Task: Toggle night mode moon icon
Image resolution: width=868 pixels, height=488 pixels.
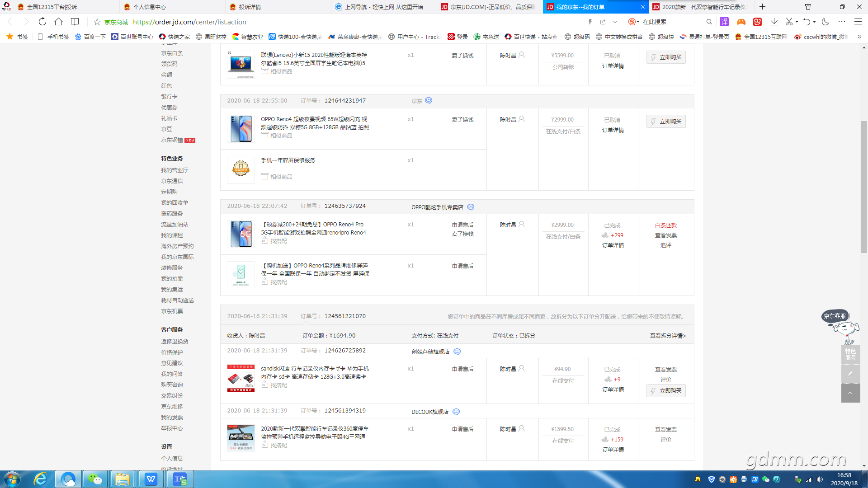Action: [825, 22]
